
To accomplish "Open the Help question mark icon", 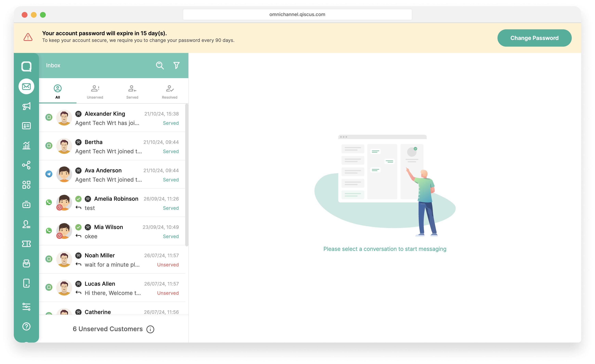I will pos(26,326).
